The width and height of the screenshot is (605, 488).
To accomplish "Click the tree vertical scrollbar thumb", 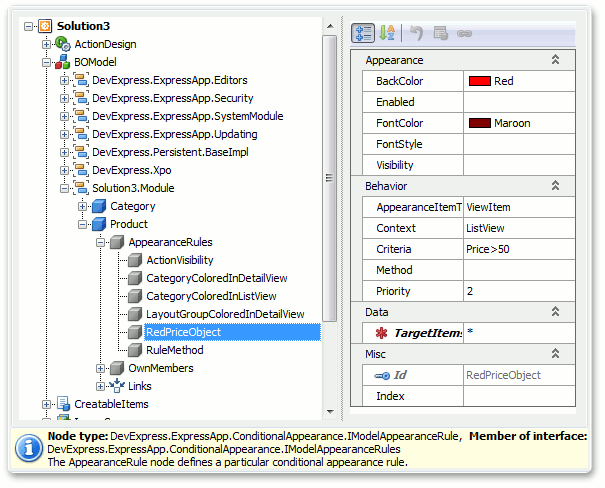I will click(x=330, y=178).
